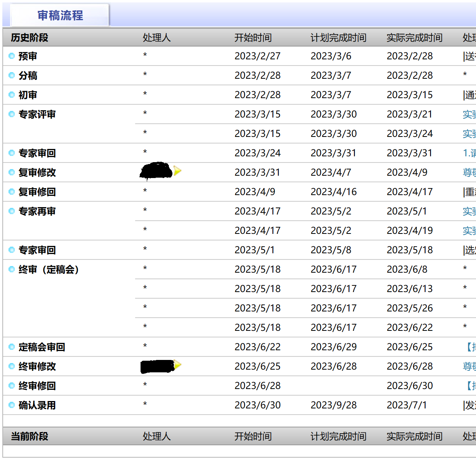The image size is (476, 460).
Task: Open the blue comment link in 定稿会审回 row
Action: (471, 347)
